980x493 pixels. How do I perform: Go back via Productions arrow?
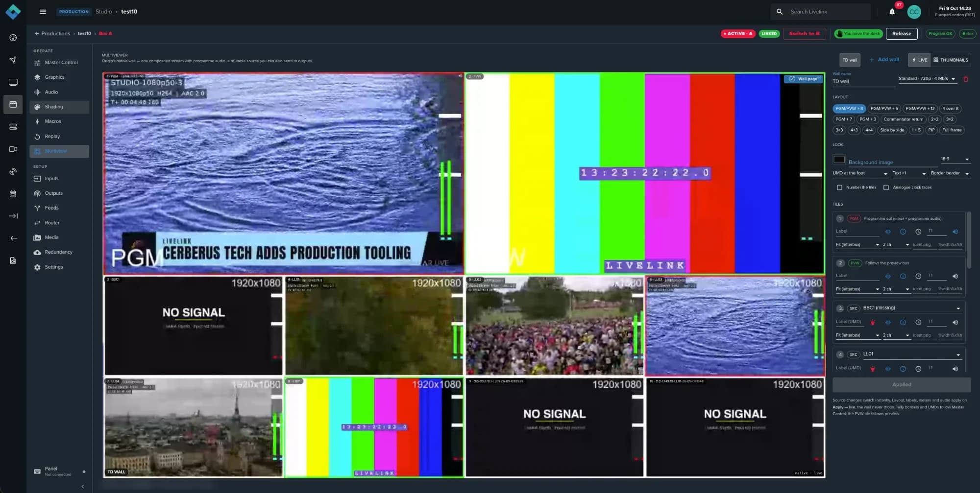37,33
